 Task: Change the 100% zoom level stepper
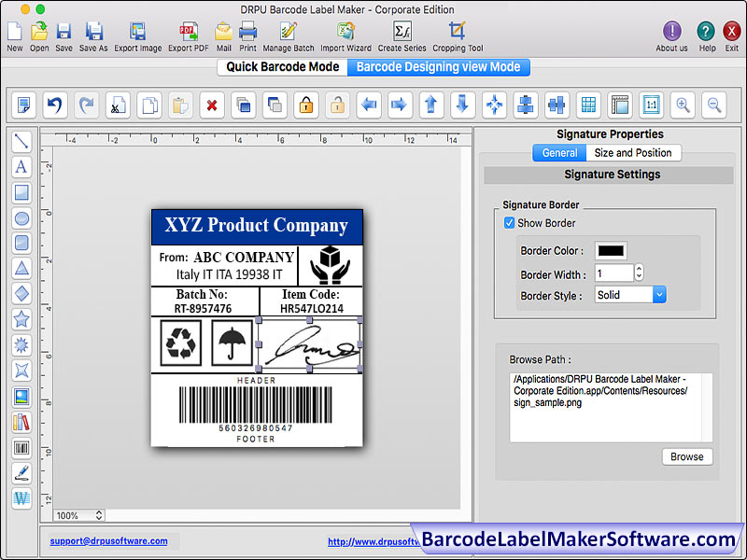[x=99, y=515]
